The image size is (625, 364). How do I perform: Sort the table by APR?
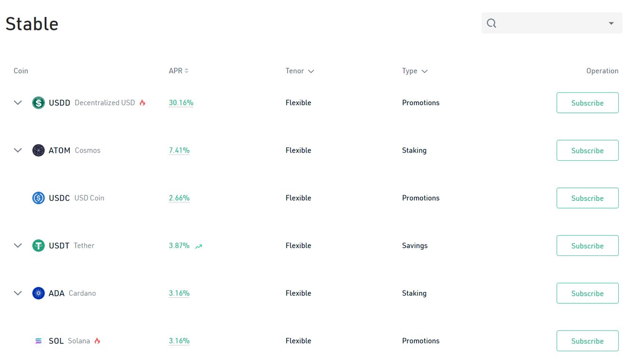pos(187,70)
